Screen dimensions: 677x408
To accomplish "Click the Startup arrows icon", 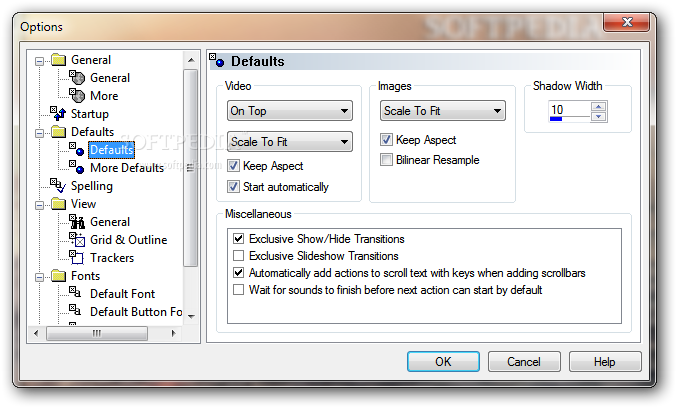I will click(x=58, y=114).
